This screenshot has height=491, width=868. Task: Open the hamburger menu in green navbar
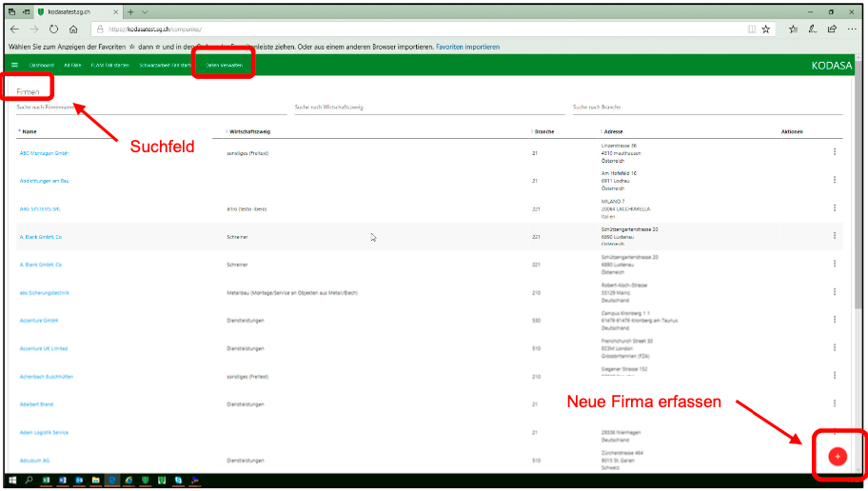[14, 65]
